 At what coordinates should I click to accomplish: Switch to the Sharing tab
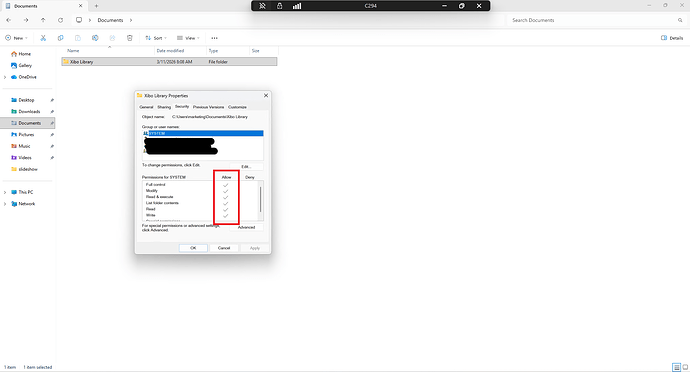[x=164, y=107]
